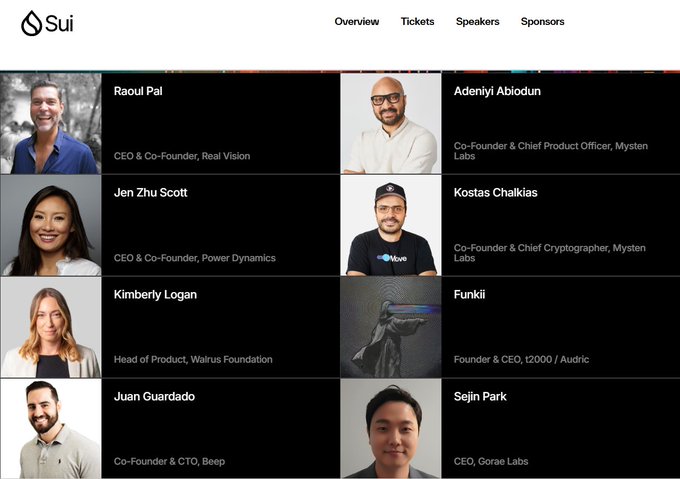Image resolution: width=680 pixels, height=479 pixels.
Task: Select Sejin Park's headshot
Action: pyautogui.click(x=391, y=429)
